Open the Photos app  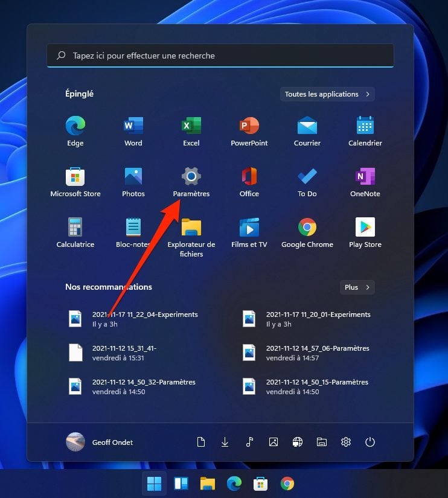[x=133, y=182]
